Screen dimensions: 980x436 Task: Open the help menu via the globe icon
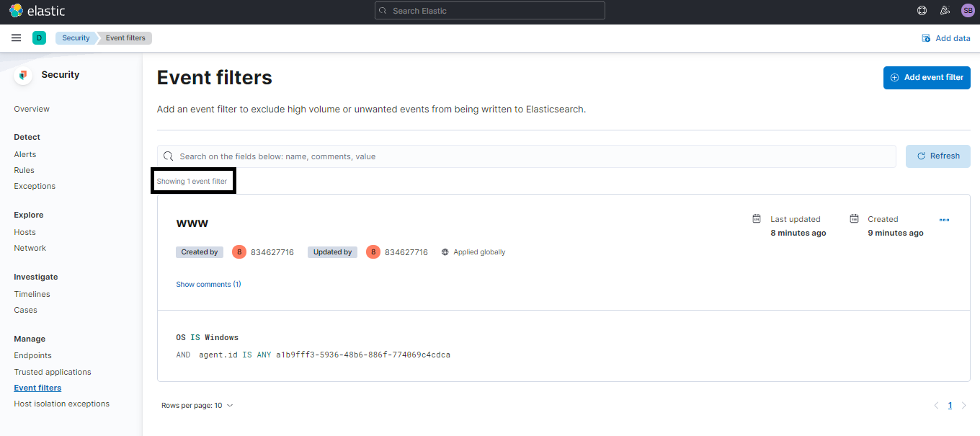[x=922, y=10]
